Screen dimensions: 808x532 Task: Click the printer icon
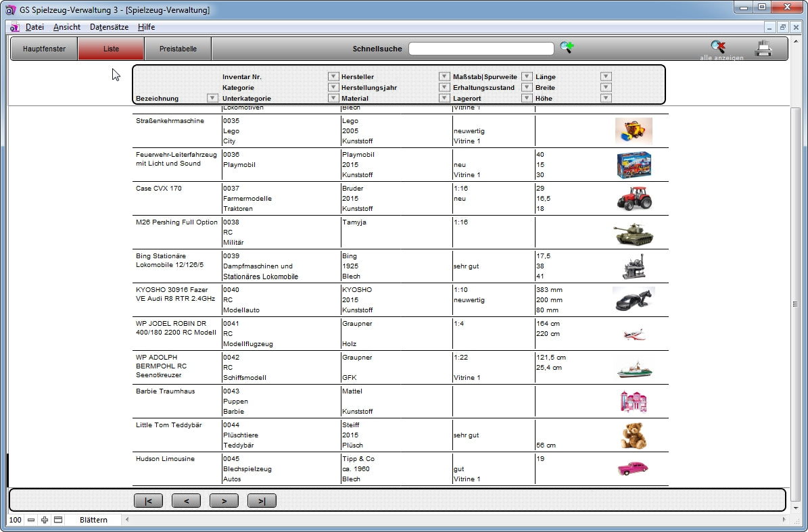(x=763, y=49)
